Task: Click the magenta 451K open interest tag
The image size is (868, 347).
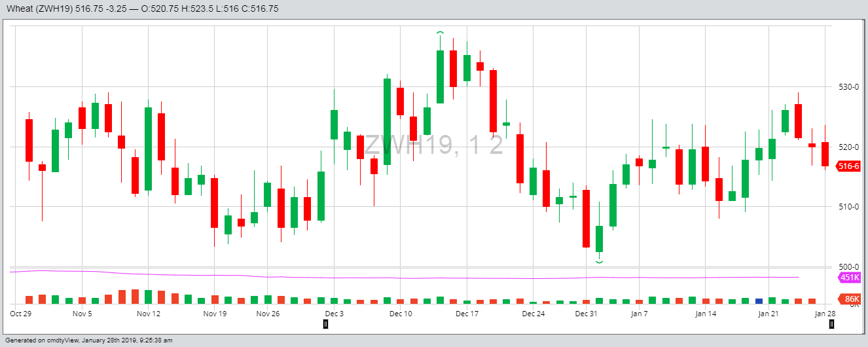Action: tap(849, 278)
